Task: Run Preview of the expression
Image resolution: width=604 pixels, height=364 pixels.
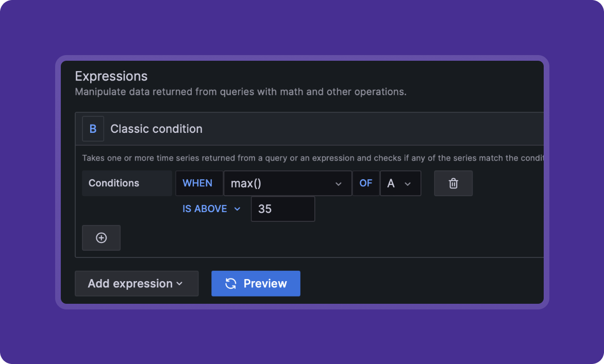Action: [x=256, y=284]
